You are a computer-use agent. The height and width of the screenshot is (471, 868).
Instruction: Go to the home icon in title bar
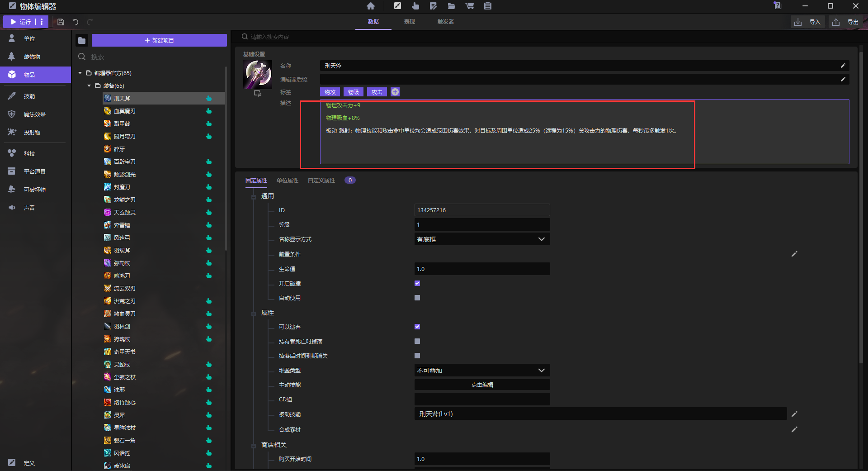371,6
